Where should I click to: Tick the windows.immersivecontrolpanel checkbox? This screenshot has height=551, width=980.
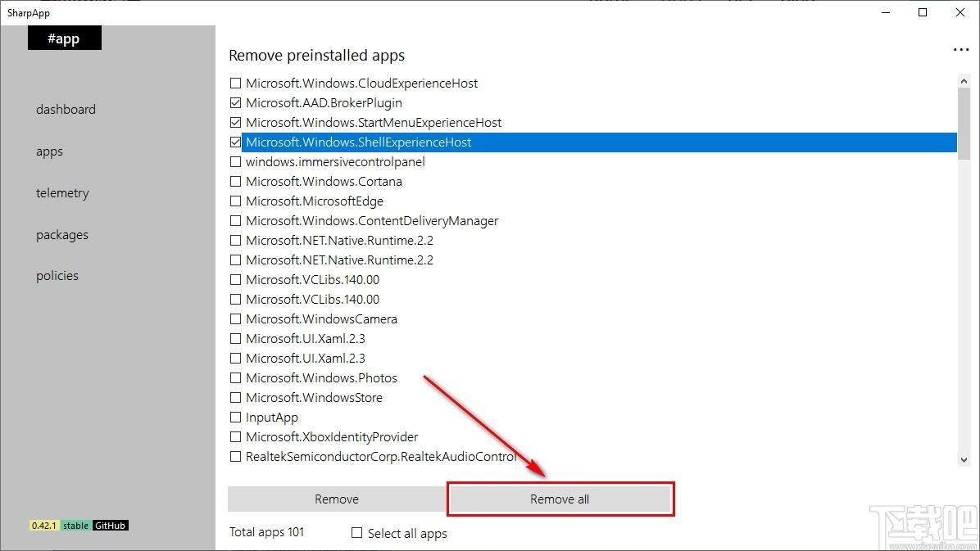[236, 162]
